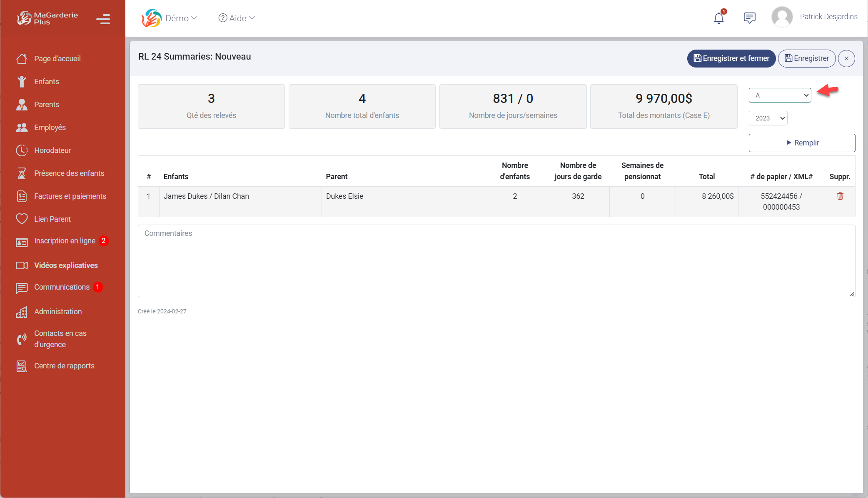Click into the Commentaires text area
This screenshot has height=498, width=868.
pyautogui.click(x=496, y=261)
